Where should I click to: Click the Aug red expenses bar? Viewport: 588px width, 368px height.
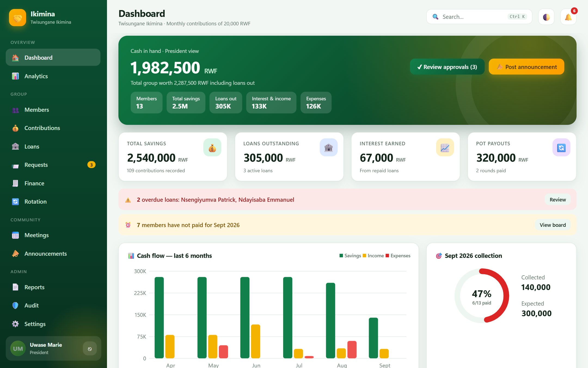pos(352,349)
